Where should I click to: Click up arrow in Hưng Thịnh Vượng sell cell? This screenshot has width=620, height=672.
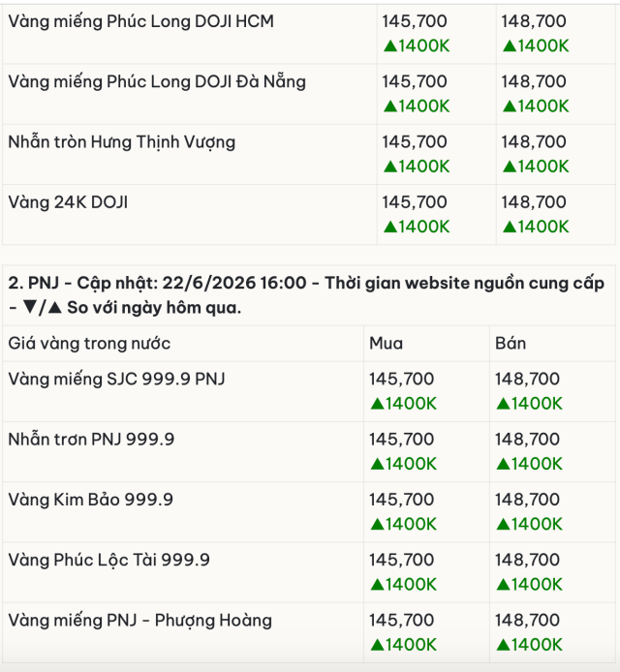(510, 167)
